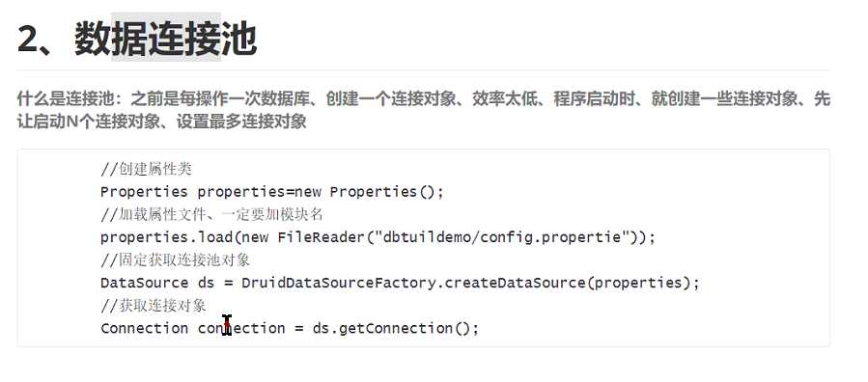Click the comment "//获取连接对象"
This screenshot has width=868, height=382.
coord(154,305)
